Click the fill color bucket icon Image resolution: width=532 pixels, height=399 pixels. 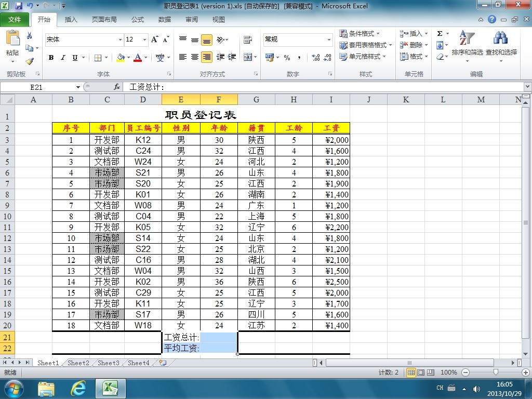(121, 58)
